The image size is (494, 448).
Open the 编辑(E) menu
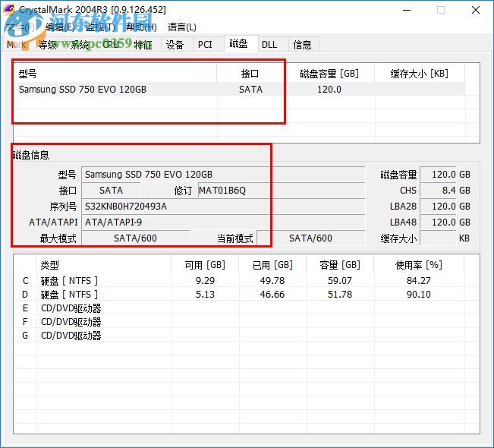(60, 27)
